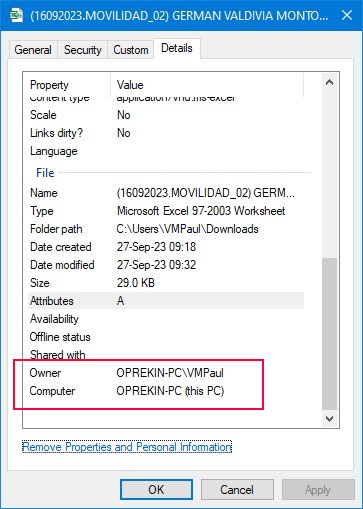363x509 pixels.
Task: Click the scroll up arrow
Action: (329, 82)
